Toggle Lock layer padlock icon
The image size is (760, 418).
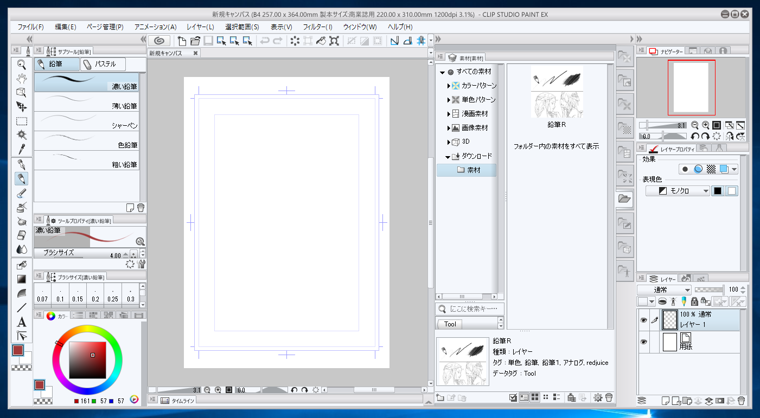point(694,302)
